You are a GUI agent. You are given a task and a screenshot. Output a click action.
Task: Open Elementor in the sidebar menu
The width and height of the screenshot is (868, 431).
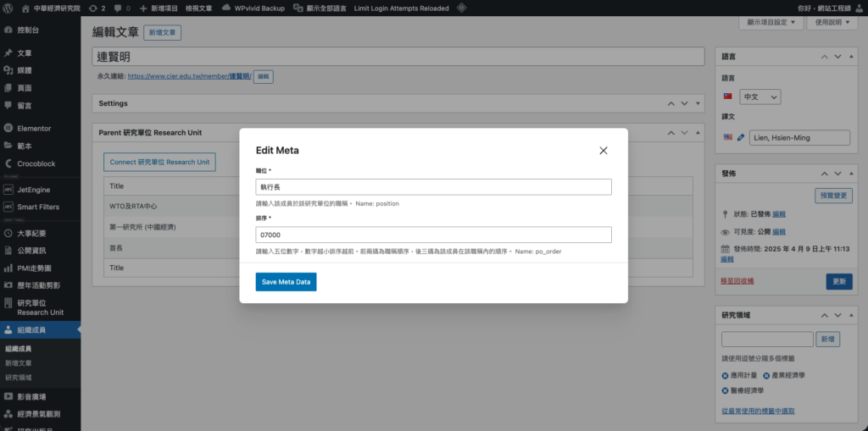pos(34,129)
